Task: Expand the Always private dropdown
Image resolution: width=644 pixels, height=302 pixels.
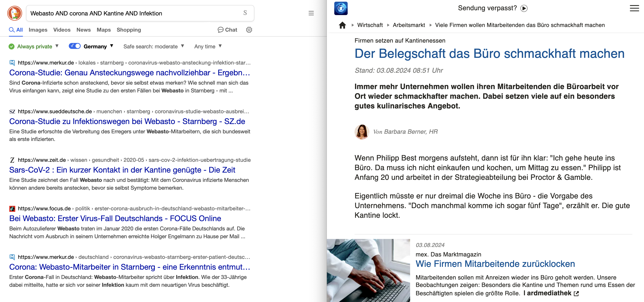Action: tap(57, 46)
